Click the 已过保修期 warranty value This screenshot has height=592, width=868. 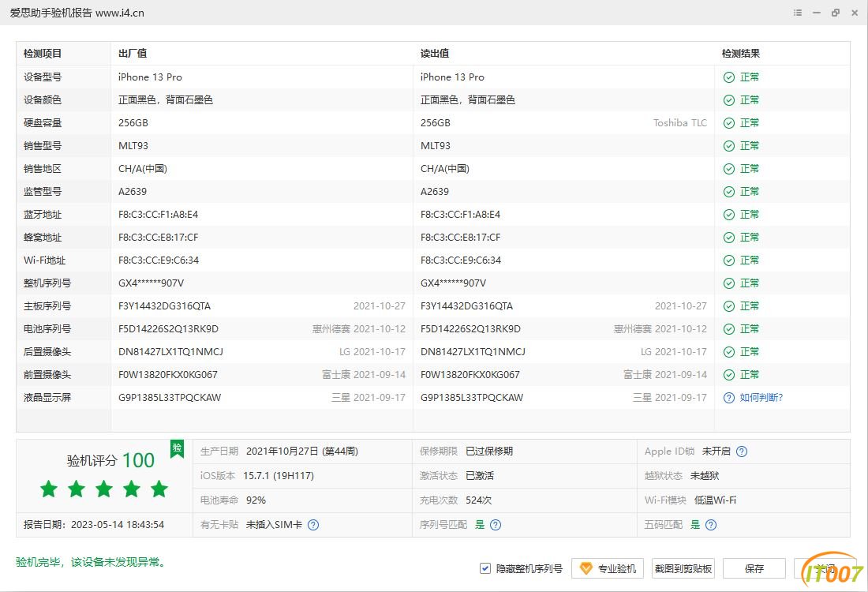(x=489, y=451)
